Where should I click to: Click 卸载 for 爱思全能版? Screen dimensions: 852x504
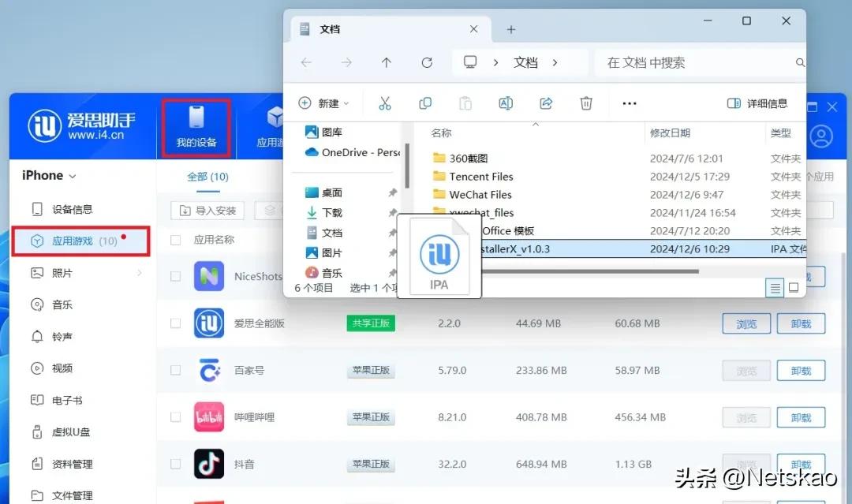click(x=801, y=323)
